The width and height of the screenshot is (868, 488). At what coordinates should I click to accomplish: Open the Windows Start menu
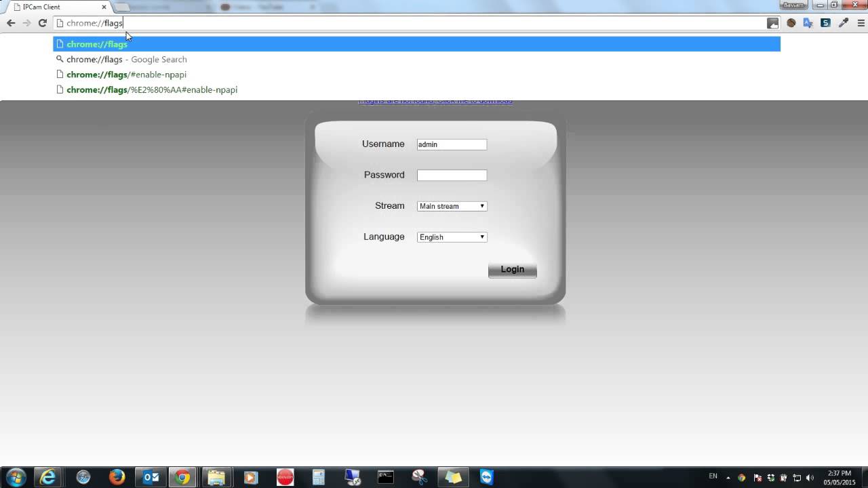coord(15,477)
